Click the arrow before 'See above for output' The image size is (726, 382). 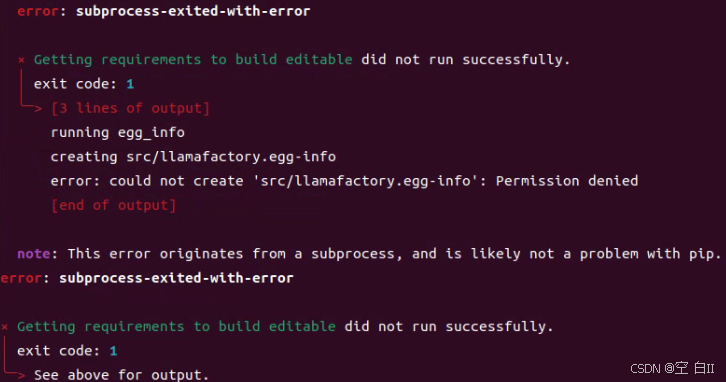click(20, 376)
